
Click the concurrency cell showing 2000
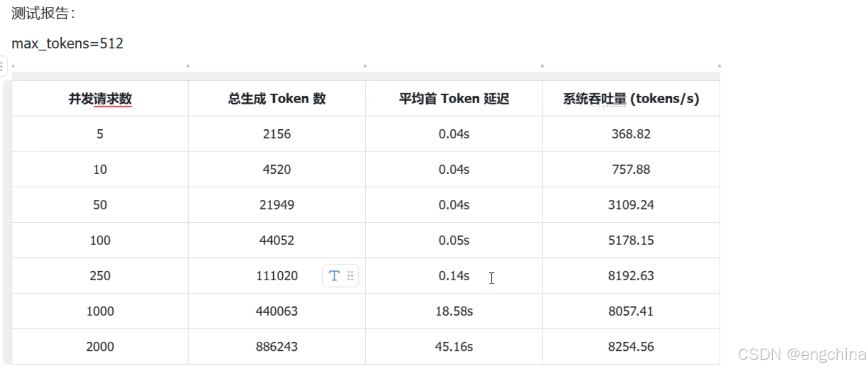(100, 347)
